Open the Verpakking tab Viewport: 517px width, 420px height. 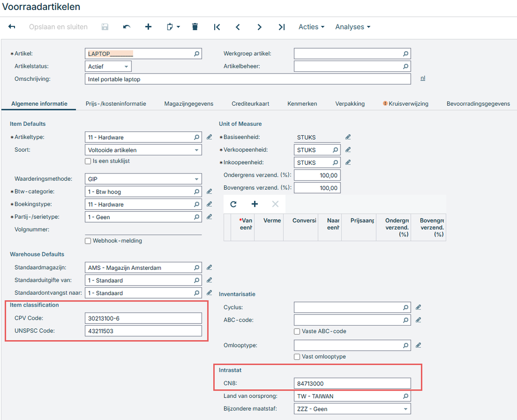point(350,104)
